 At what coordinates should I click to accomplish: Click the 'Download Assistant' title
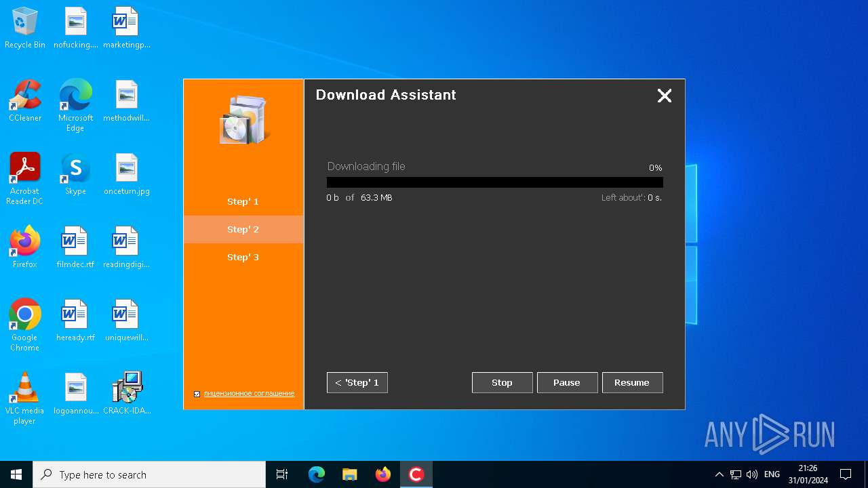[x=386, y=95]
